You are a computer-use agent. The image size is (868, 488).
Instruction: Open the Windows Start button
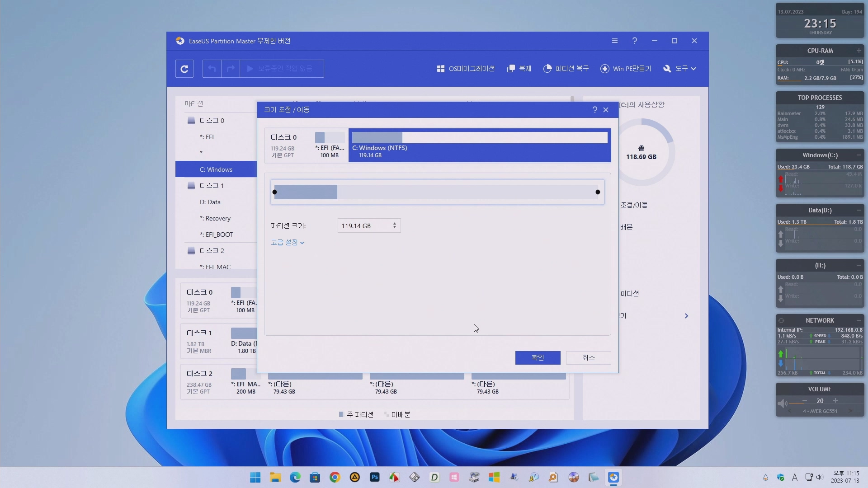point(255,477)
